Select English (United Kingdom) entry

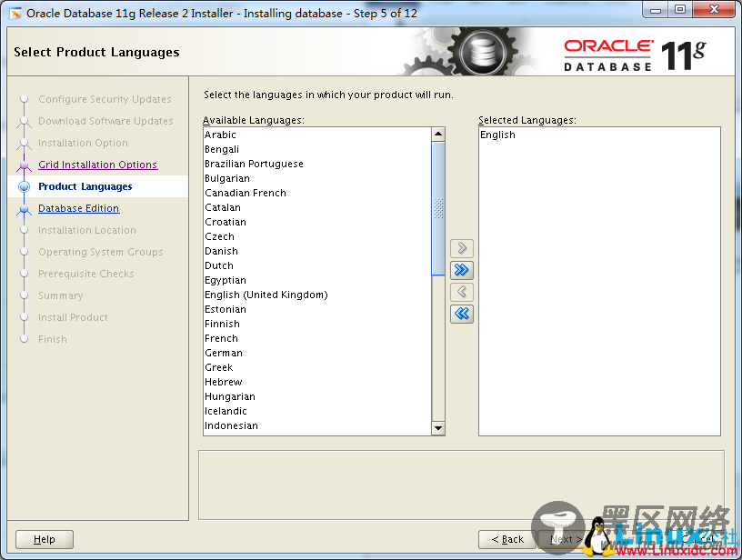pyautogui.click(x=317, y=295)
